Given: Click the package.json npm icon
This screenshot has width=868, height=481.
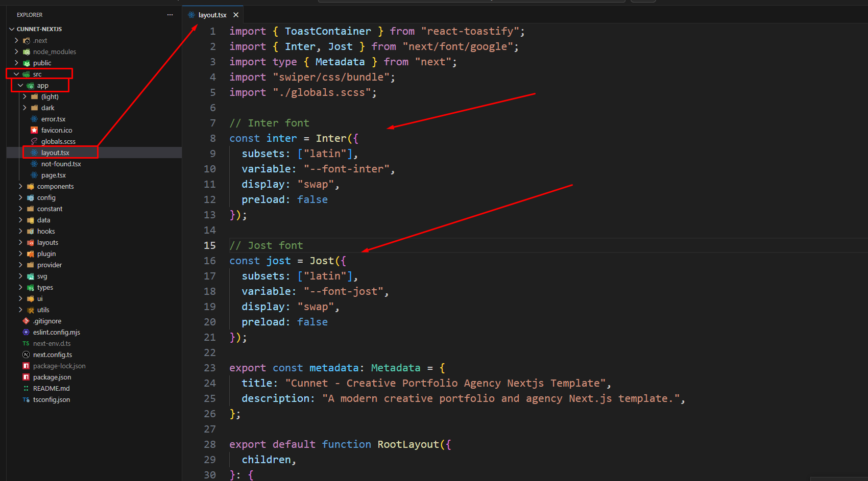Looking at the screenshot, I should 26,377.
